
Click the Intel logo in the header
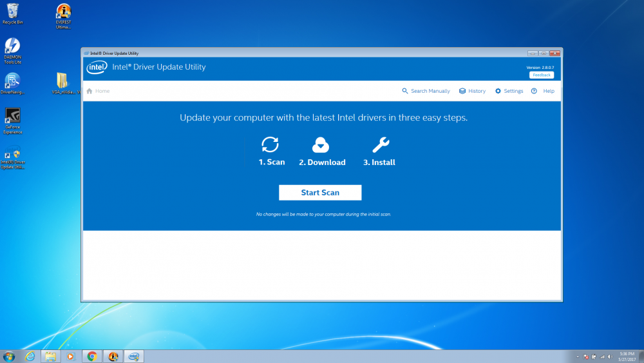coord(97,67)
